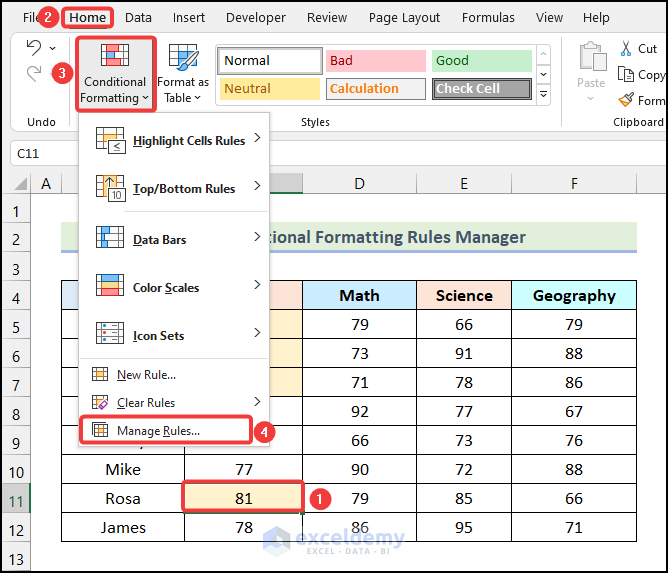Screen dimensions: 668x573
Task: Select the Rosa name cell
Action: 123,498
